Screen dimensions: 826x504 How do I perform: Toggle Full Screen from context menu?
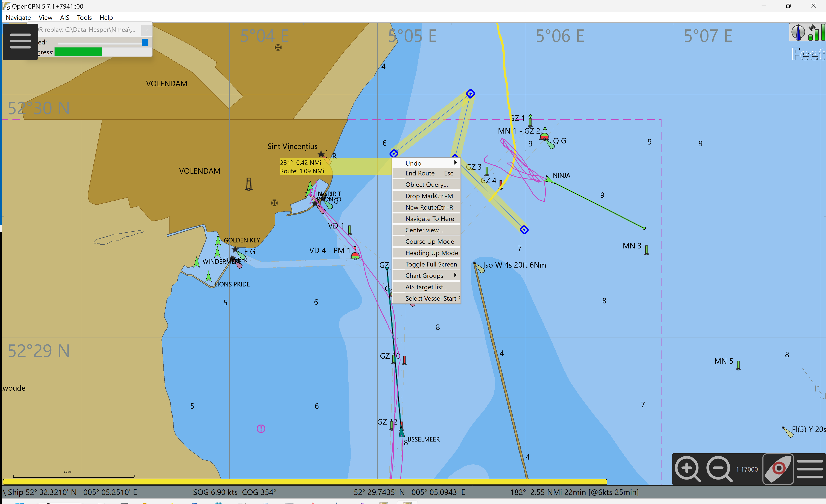[426, 264]
